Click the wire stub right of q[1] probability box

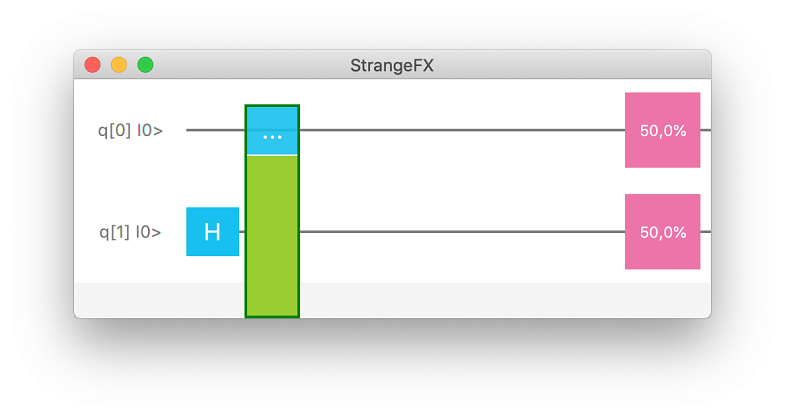pos(706,232)
